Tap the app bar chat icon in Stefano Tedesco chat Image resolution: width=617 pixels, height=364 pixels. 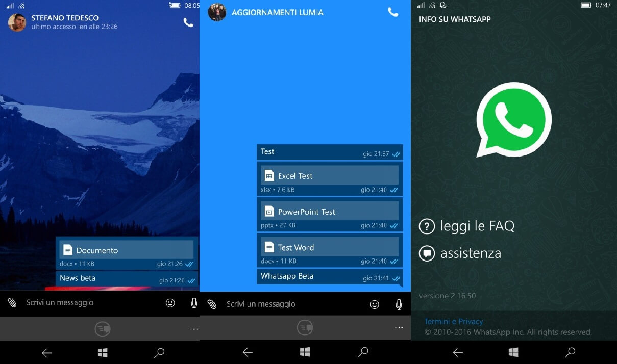[103, 329]
